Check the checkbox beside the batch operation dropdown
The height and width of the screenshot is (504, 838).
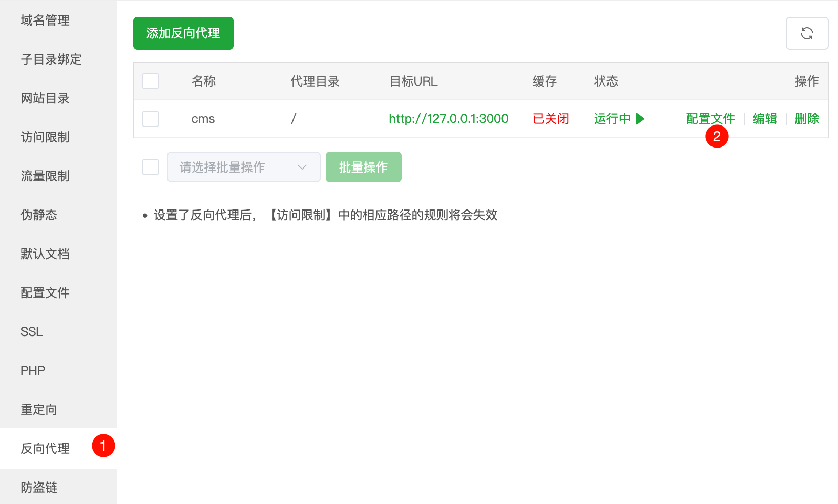click(x=150, y=166)
